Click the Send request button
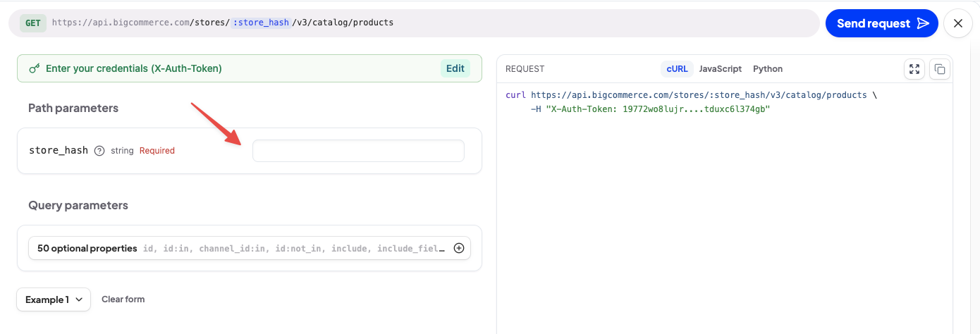 [x=881, y=23]
